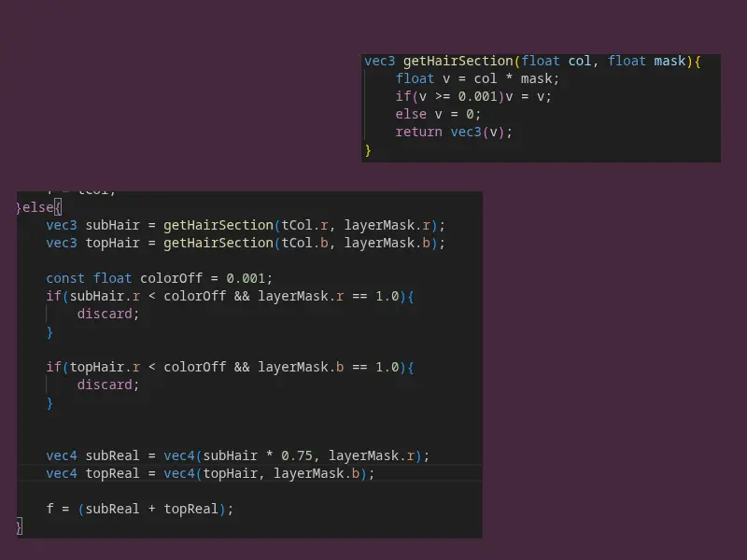This screenshot has height=560, width=747.
Task: Click the closing brace after the subHair discard
Action: point(49,332)
